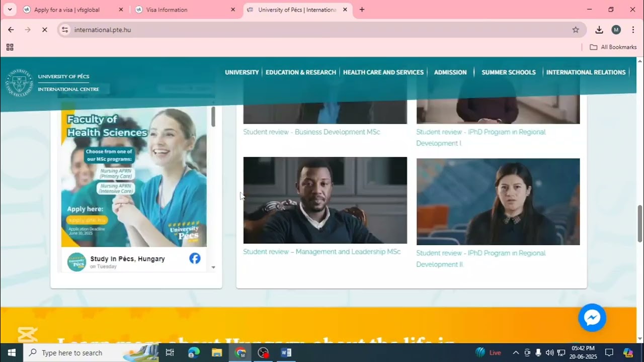The width and height of the screenshot is (644, 362).
Task: Play the Management and Leadership MSc video thumbnail
Action: 325,200
